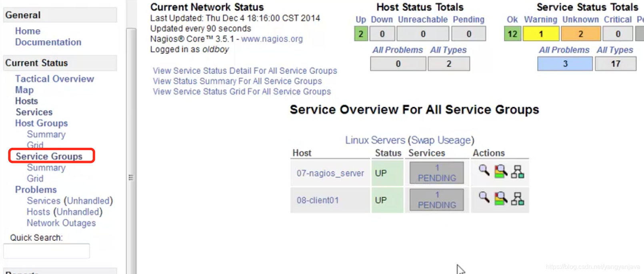Open Summary under Service Groups

(46, 168)
